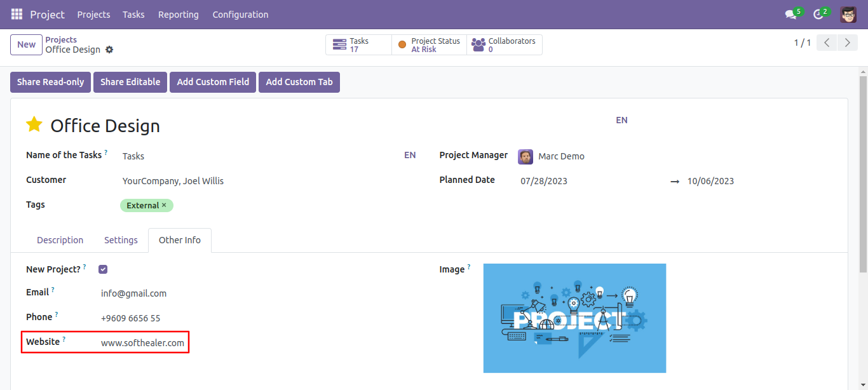868x390 pixels.
Task: Click the help mark beside Name of the Tasks
Action: point(105,152)
